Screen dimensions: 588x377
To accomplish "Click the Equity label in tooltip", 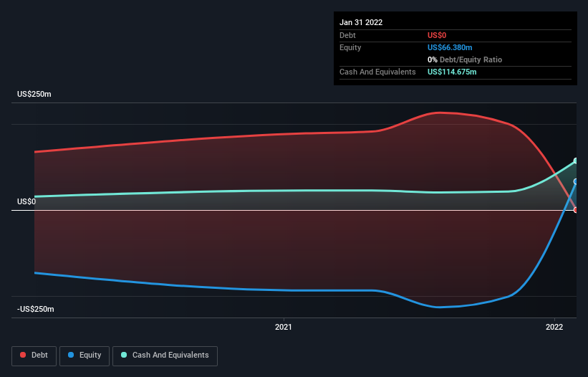I will click(350, 47).
